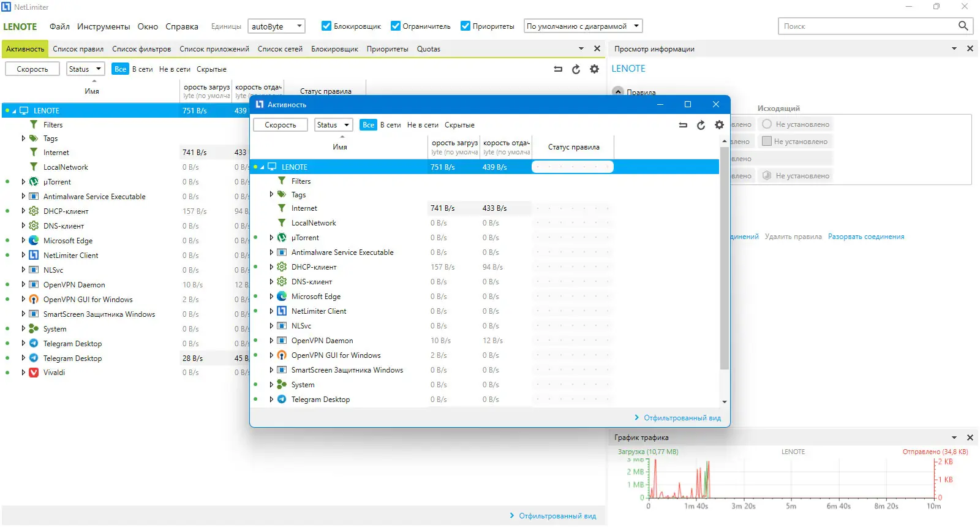This screenshot has width=980, height=527.
Task: Click the collapse-all icon in the main activity toolbar
Action: (x=558, y=69)
